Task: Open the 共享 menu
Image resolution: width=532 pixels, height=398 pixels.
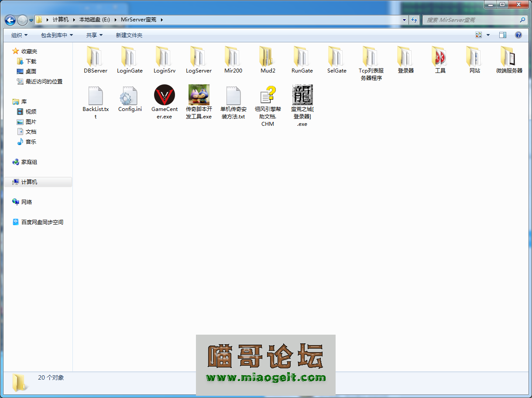Action: tap(94, 35)
